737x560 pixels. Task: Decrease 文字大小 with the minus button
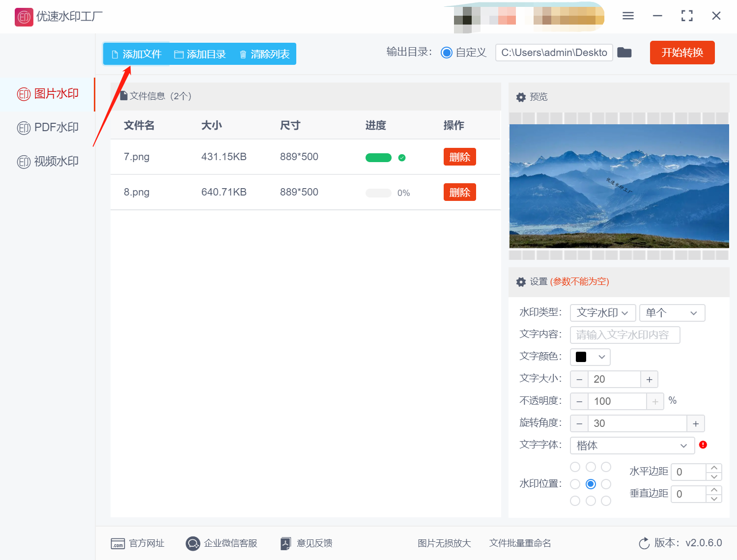click(x=579, y=379)
